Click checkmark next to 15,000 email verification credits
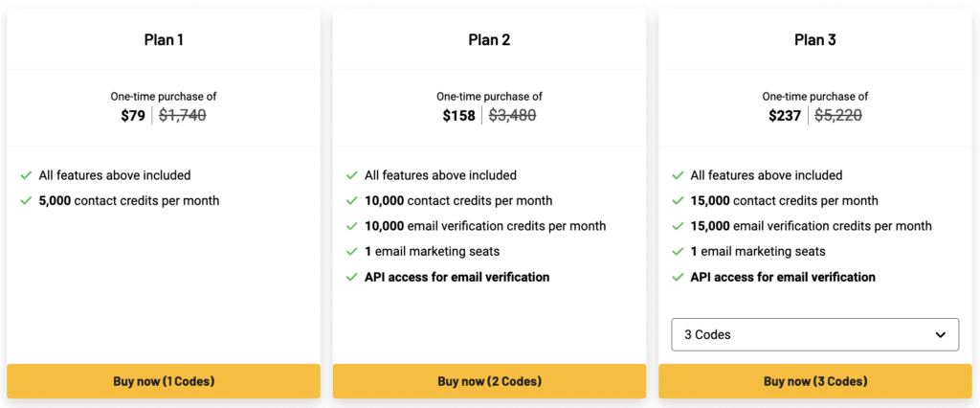 pyautogui.click(x=678, y=227)
